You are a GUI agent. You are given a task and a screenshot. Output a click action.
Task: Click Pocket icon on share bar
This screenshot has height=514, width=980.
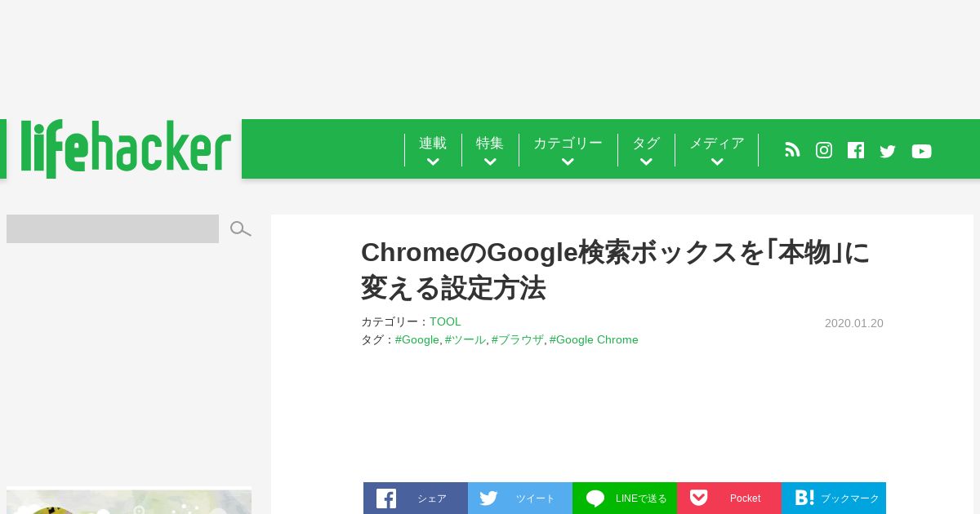click(698, 498)
